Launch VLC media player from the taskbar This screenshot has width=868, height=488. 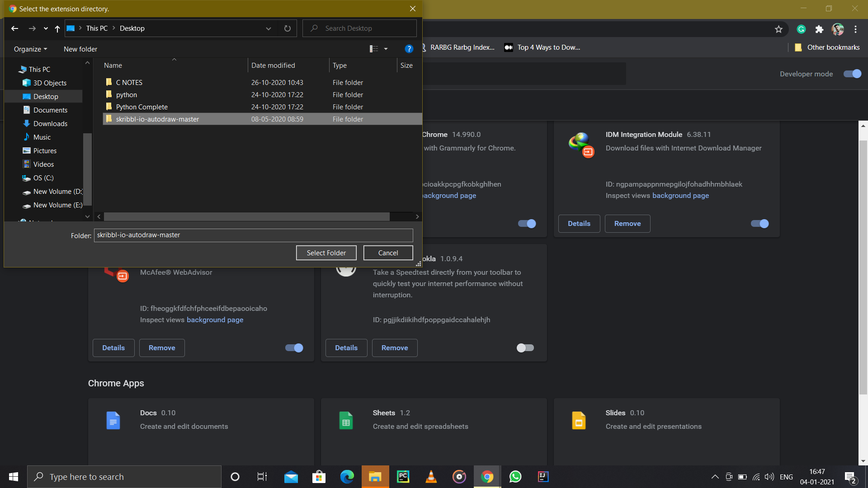[431, 477]
